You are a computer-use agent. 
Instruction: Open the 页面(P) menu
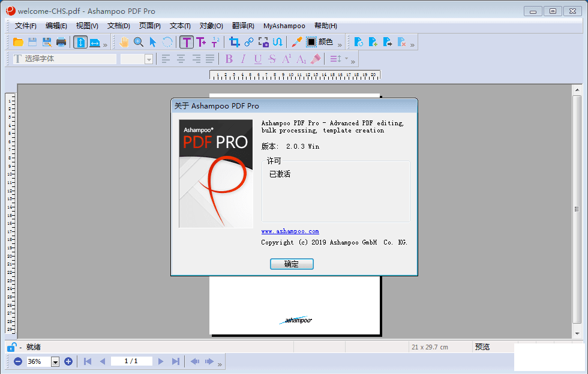[x=149, y=26]
